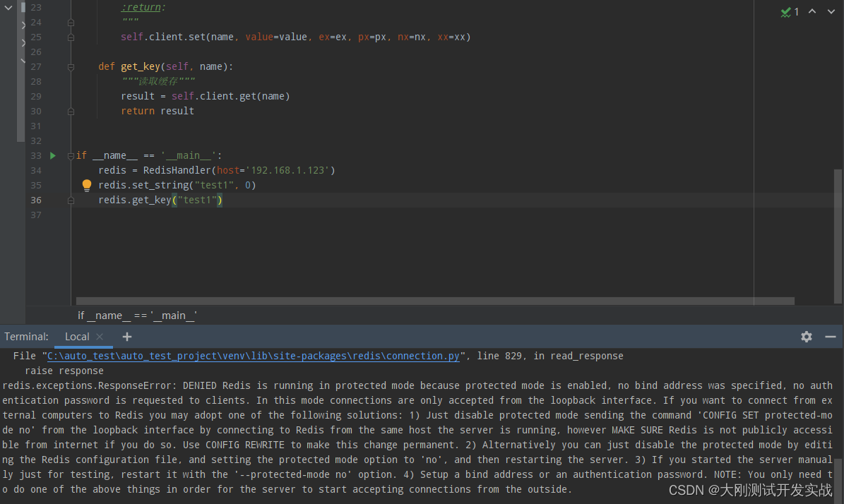Jump to next highlighted problem arrow

pyautogui.click(x=831, y=11)
